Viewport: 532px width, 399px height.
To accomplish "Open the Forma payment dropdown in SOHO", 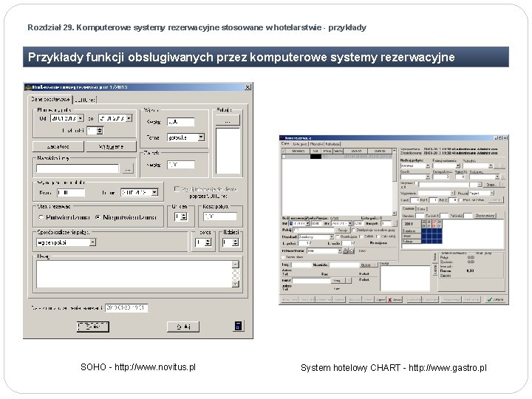I will click(201, 137).
